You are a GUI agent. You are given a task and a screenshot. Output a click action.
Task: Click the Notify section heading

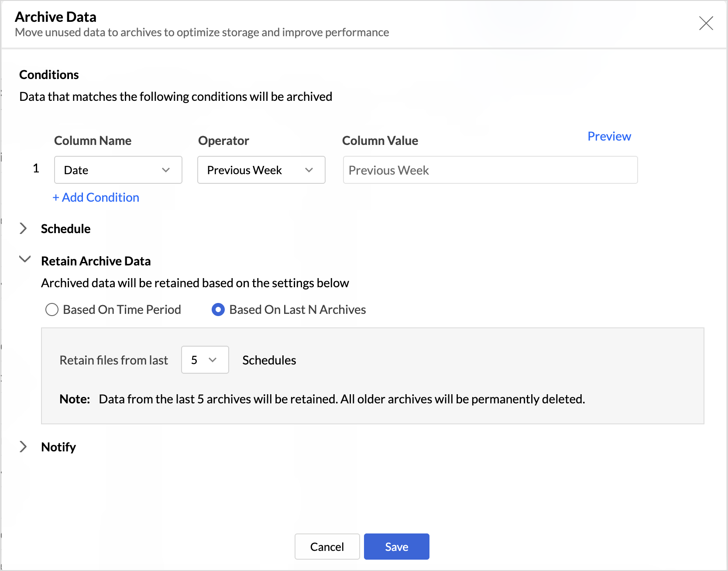point(58,447)
